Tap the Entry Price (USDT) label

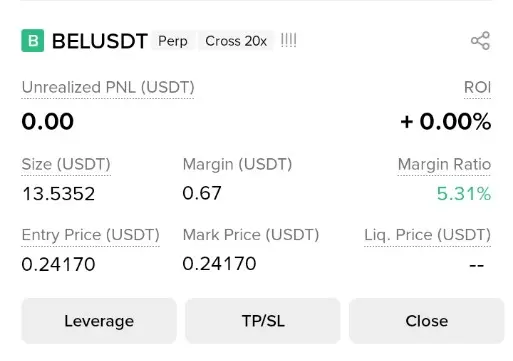[x=90, y=235]
